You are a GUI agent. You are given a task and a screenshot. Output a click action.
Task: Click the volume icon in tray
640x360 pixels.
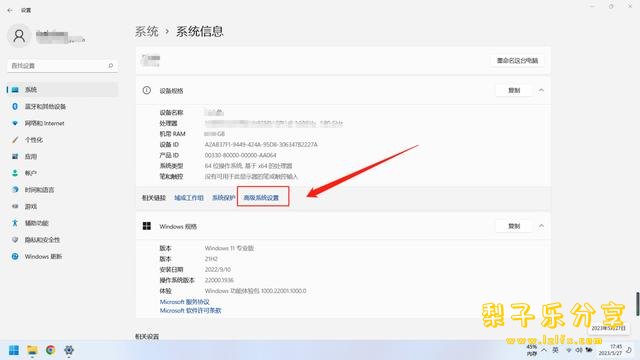579,350
